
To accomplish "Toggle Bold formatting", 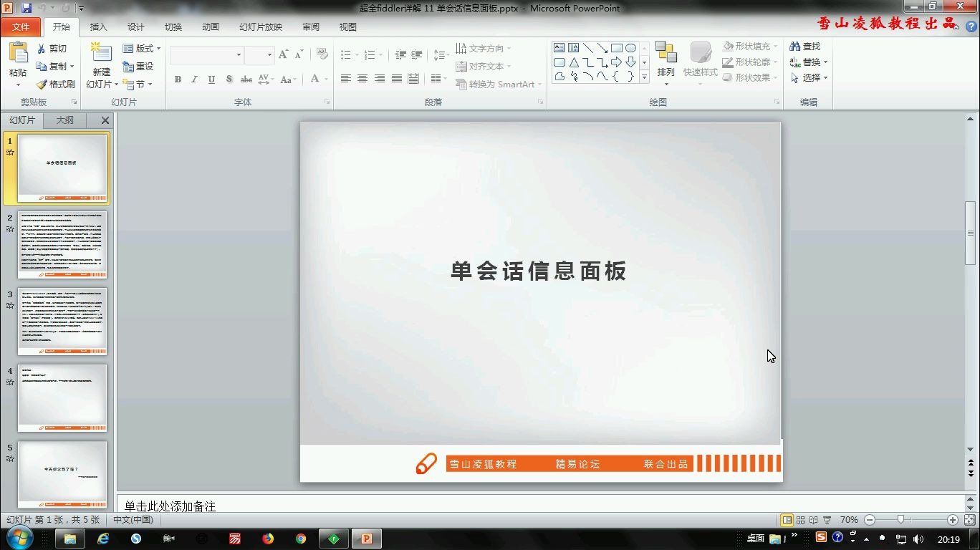I will pos(178,79).
